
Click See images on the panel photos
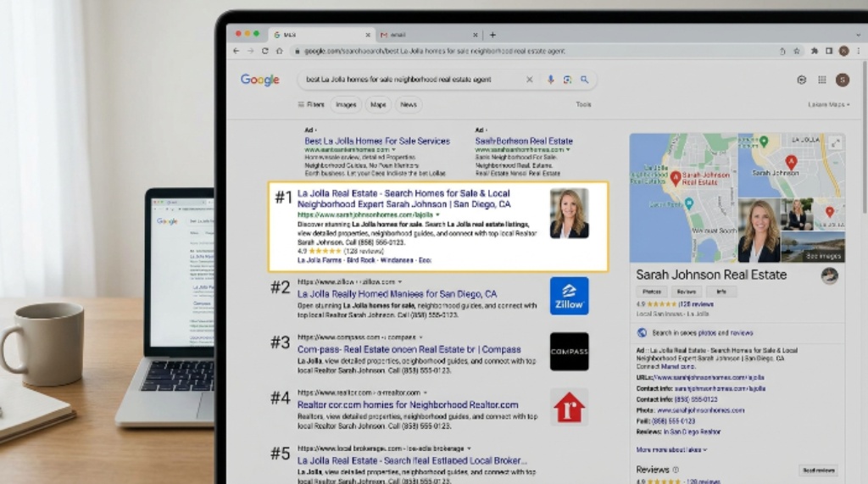(x=823, y=256)
